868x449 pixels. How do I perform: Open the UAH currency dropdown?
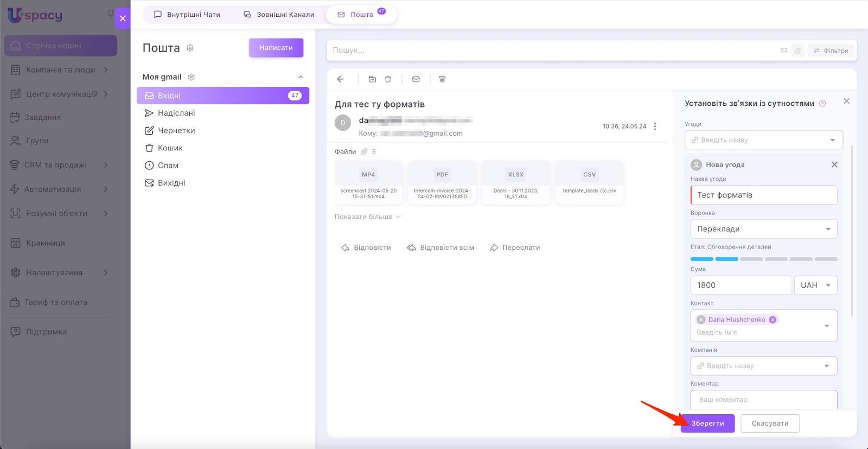pos(815,285)
